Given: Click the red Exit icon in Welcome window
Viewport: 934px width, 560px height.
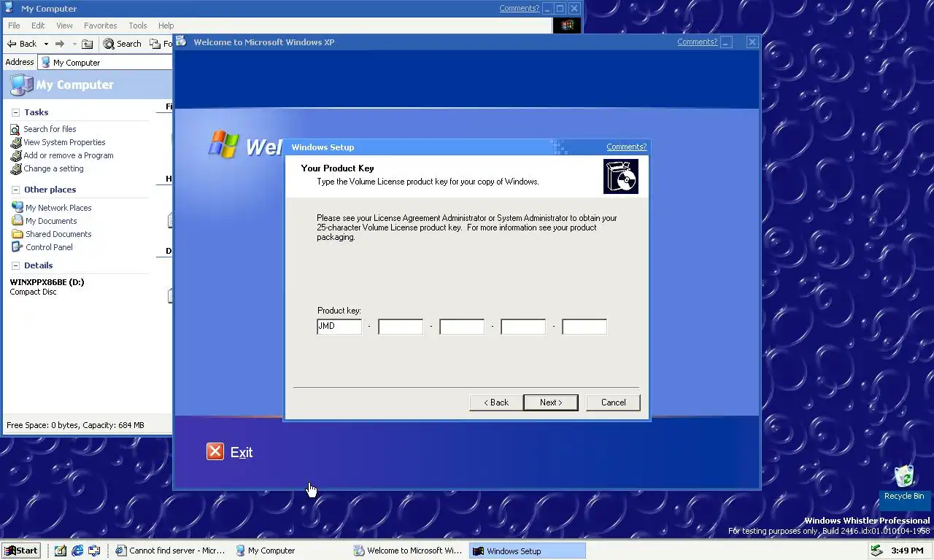Looking at the screenshot, I should 215,452.
